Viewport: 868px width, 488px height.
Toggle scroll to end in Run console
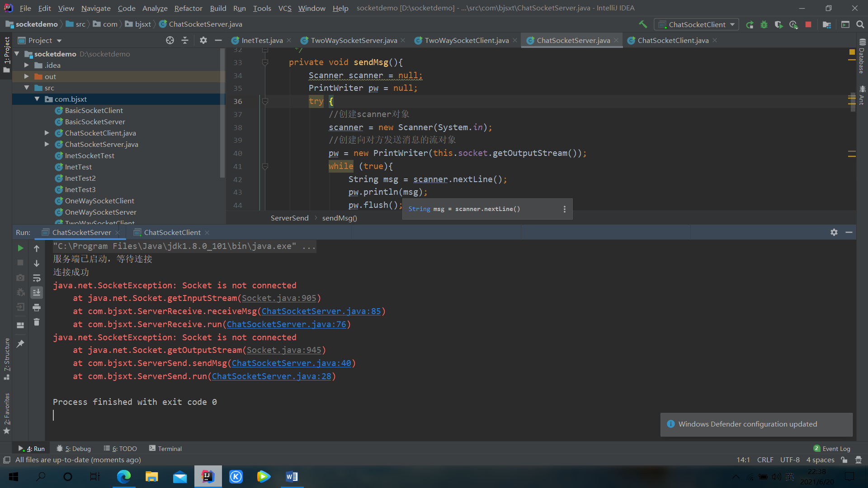point(37,293)
